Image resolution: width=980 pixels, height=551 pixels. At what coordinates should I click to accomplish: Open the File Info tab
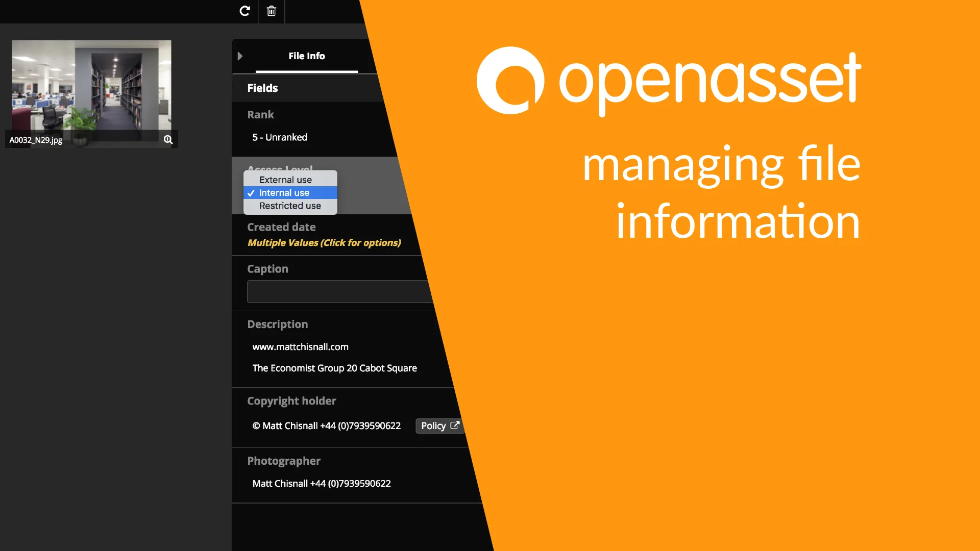coord(306,56)
